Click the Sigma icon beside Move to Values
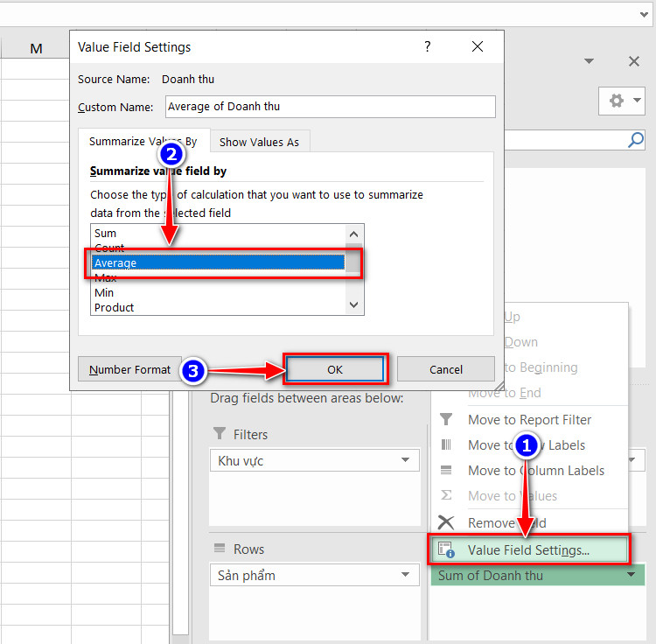The width and height of the screenshot is (656, 644). (x=446, y=495)
